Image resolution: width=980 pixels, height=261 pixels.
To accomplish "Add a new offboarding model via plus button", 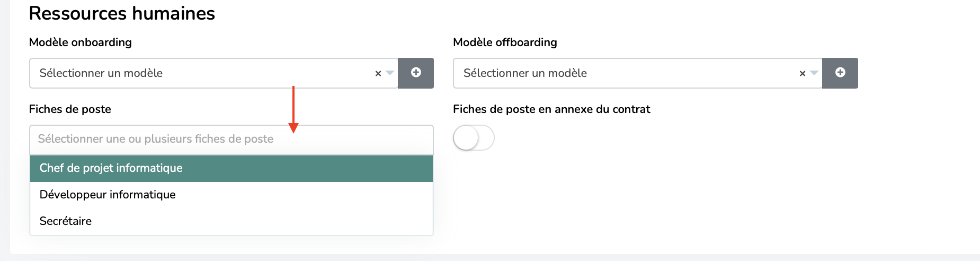I will click(840, 73).
